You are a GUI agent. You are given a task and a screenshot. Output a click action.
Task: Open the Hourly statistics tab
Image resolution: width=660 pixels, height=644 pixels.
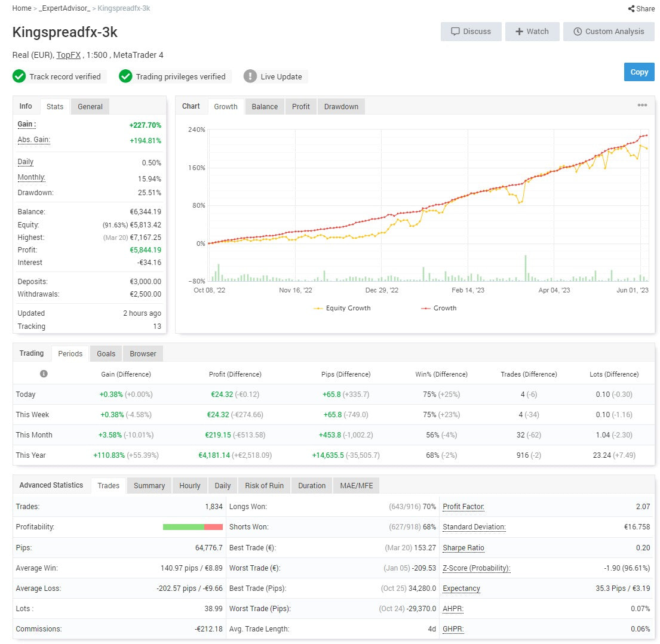(x=190, y=485)
